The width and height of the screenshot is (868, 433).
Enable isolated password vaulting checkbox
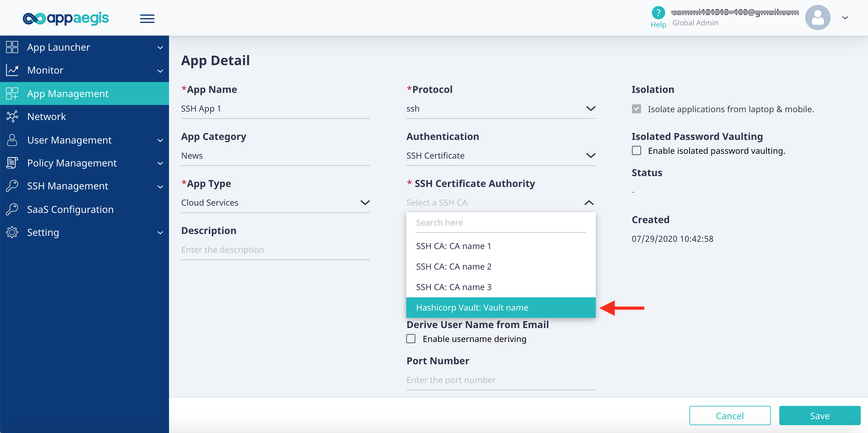pos(636,150)
